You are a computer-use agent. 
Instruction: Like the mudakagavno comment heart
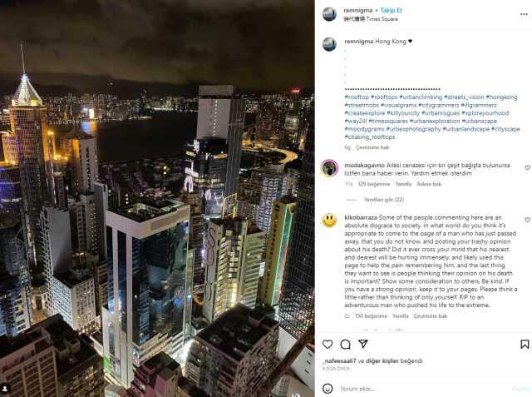527,168
